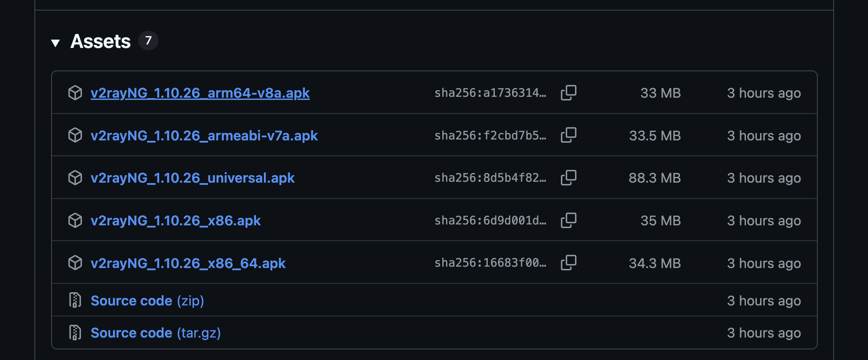Download v2rayNG_1.10.26_armeabi-v7a.apk
868x360 pixels.
coord(204,136)
